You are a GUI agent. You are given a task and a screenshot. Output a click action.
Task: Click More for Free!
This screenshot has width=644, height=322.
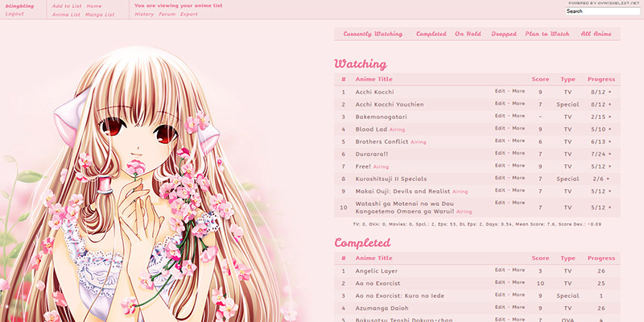[518, 165]
